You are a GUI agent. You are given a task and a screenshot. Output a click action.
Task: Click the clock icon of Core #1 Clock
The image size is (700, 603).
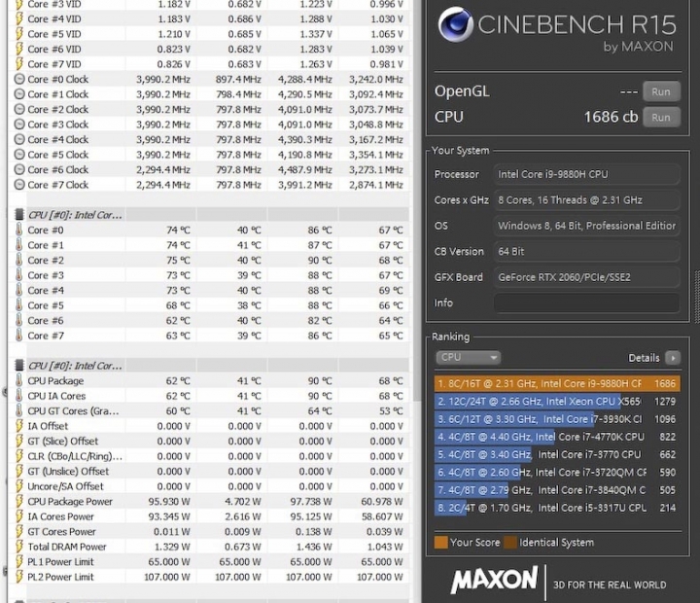click(19, 94)
